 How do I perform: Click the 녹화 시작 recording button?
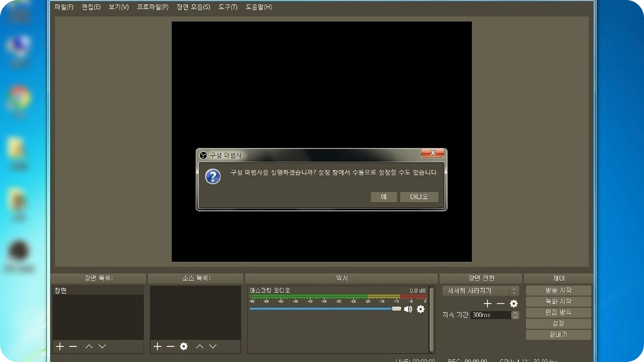coord(558,301)
